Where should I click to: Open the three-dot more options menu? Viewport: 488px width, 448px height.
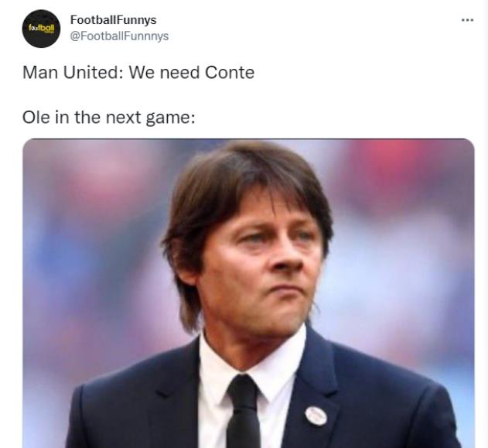pyautogui.click(x=467, y=20)
